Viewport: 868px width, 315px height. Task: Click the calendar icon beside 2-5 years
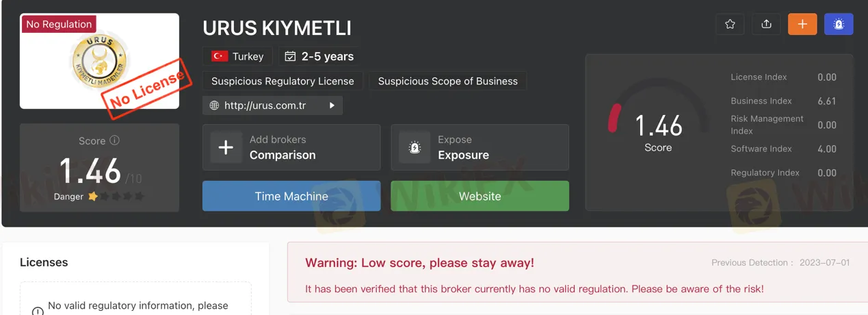pos(290,56)
